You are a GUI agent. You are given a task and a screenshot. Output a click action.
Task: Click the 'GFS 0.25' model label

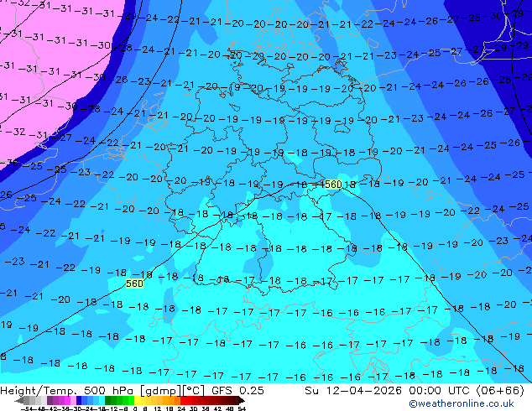coord(237,390)
